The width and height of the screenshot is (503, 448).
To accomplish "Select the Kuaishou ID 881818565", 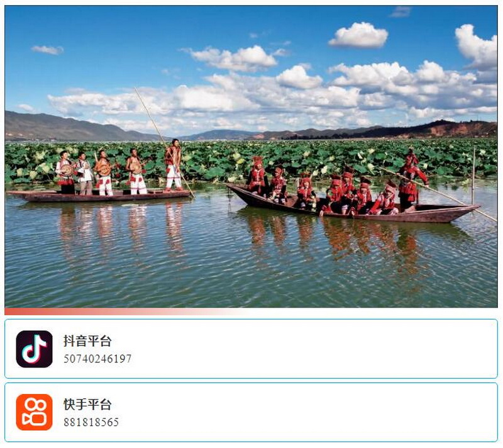I will 91,422.
